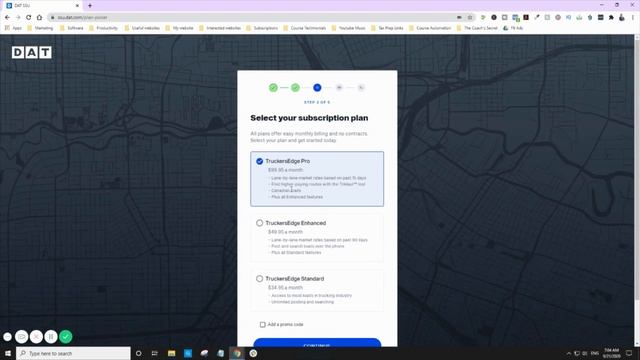640x360 pixels.
Task: Select the TruckersEdge Standard plan radio button
Action: pyautogui.click(x=260, y=279)
